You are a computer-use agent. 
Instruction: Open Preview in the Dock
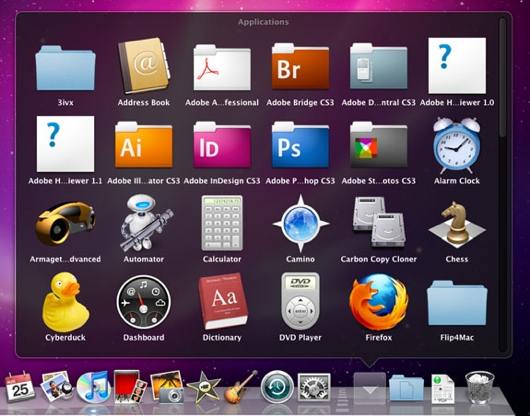click(56, 387)
